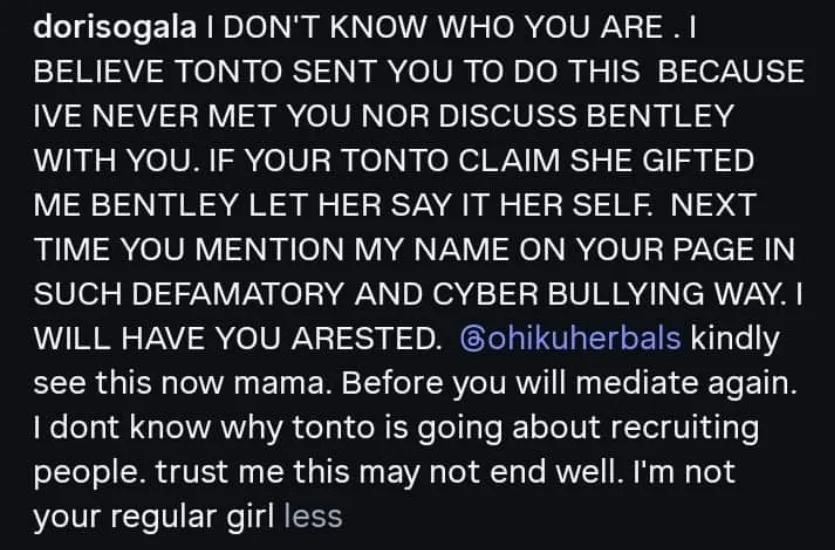Collapse the caption with 'less'
835x550 pixels.
click(x=313, y=517)
